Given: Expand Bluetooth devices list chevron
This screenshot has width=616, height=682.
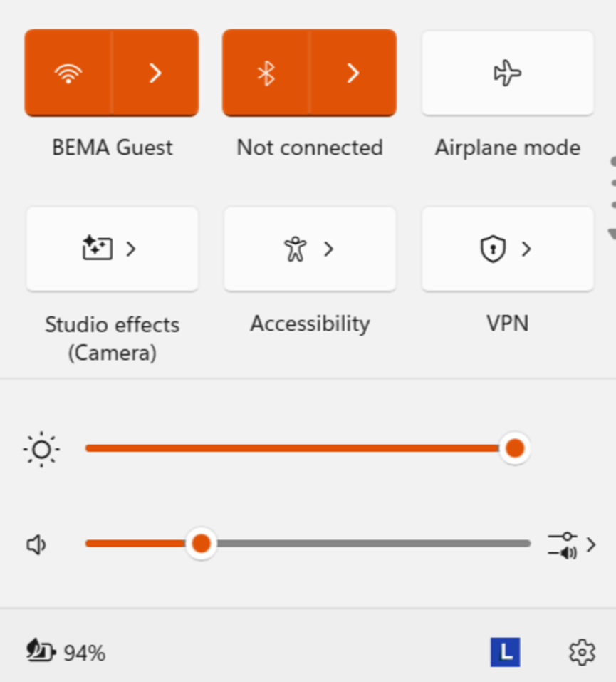Looking at the screenshot, I should point(353,73).
